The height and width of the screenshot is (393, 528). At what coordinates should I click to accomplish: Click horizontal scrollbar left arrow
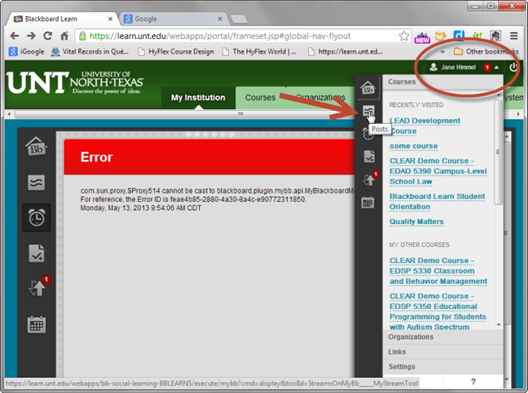[x=9, y=114]
